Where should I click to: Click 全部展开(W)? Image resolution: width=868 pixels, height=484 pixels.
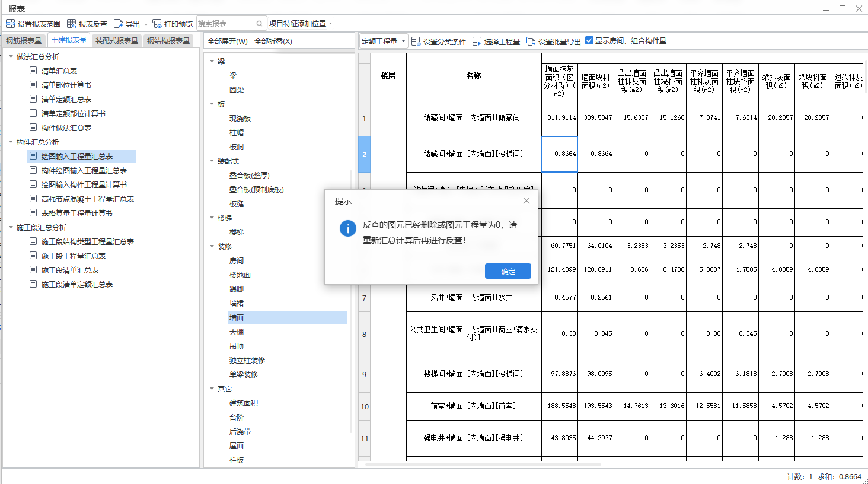pos(228,41)
